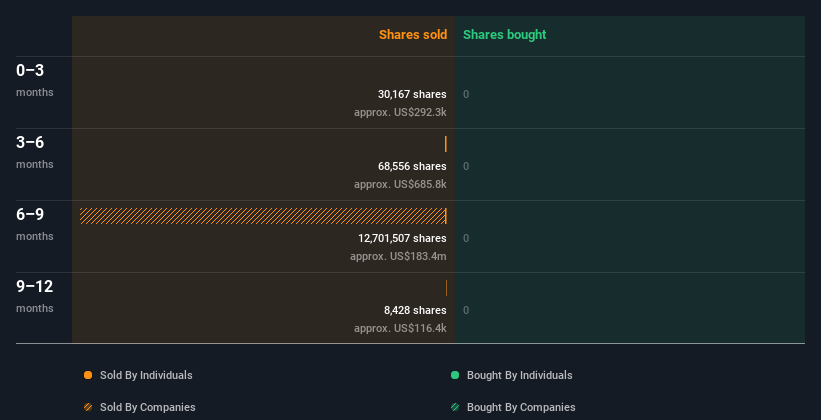The width and height of the screenshot is (821, 420).
Task: Click the 68,556 shares value
Action: [x=412, y=166]
